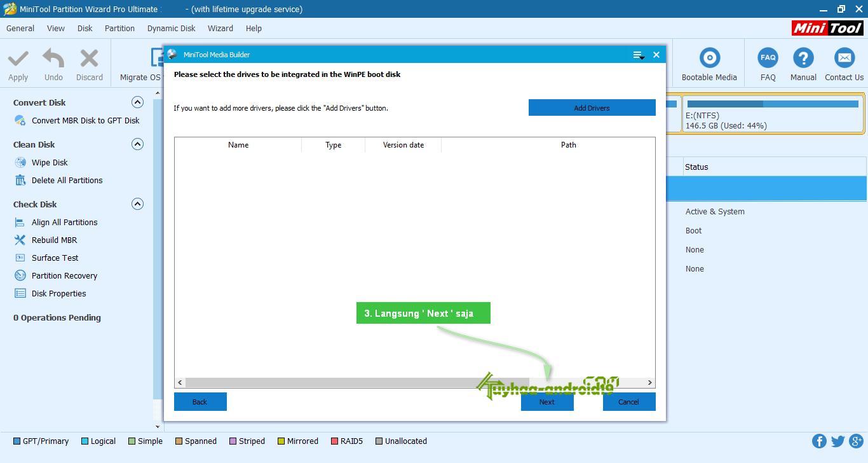Image resolution: width=868 pixels, height=463 pixels.
Task: Click the Next button
Action: pos(547,401)
